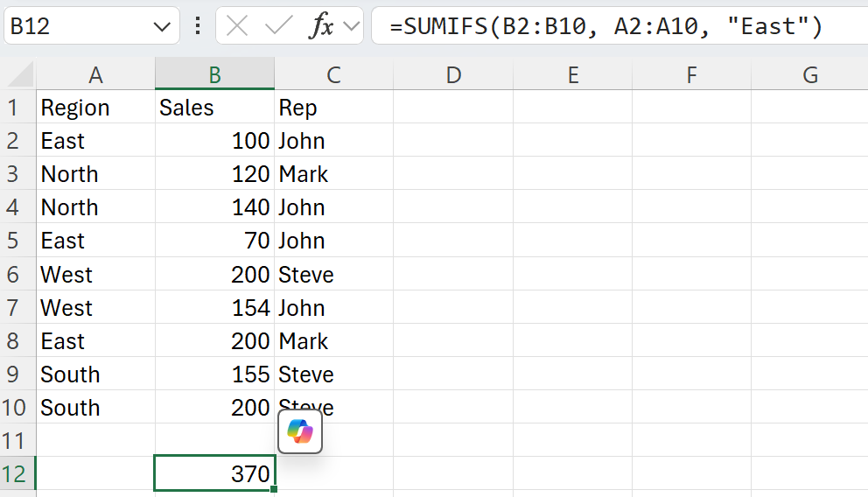The image size is (868, 497).
Task: Select cell B12 containing 370
Action: pos(214,473)
